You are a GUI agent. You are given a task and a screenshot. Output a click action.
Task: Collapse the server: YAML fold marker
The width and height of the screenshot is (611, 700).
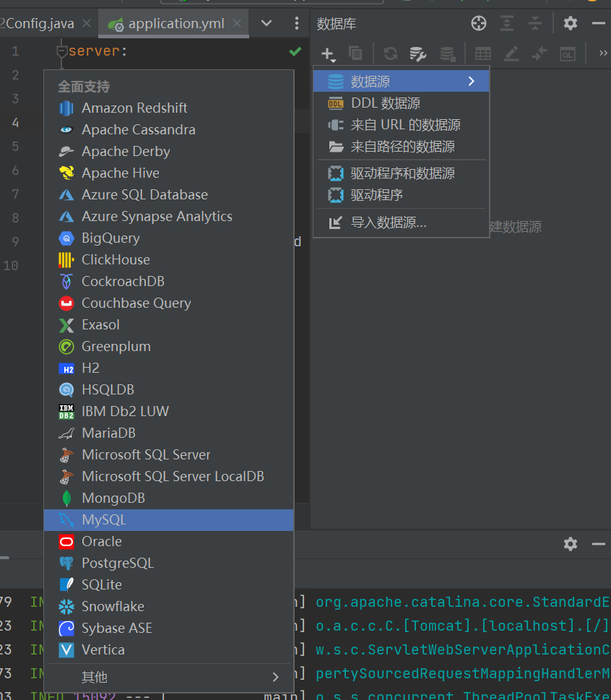tap(62, 52)
